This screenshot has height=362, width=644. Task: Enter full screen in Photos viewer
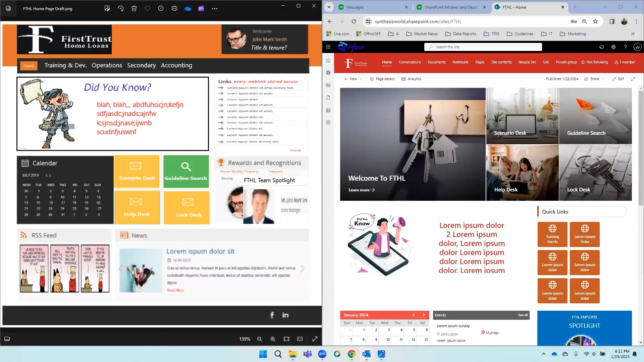315,339
